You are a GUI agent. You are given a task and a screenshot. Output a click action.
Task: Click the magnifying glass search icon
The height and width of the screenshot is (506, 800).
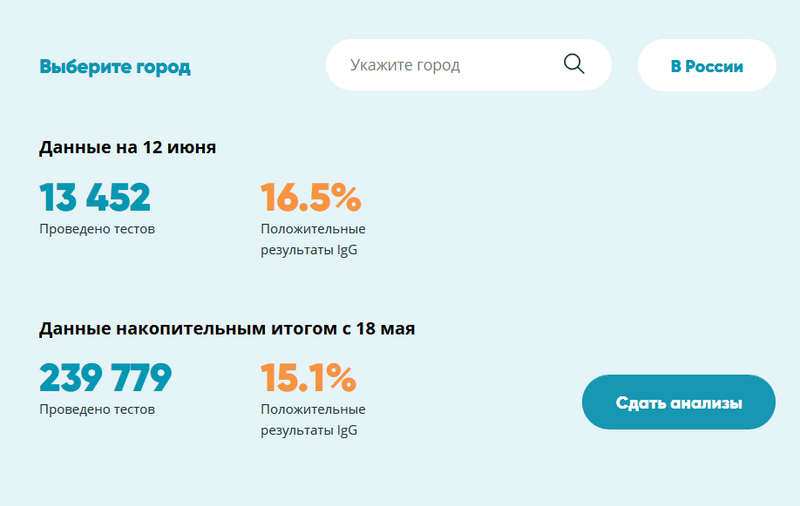tap(574, 65)
